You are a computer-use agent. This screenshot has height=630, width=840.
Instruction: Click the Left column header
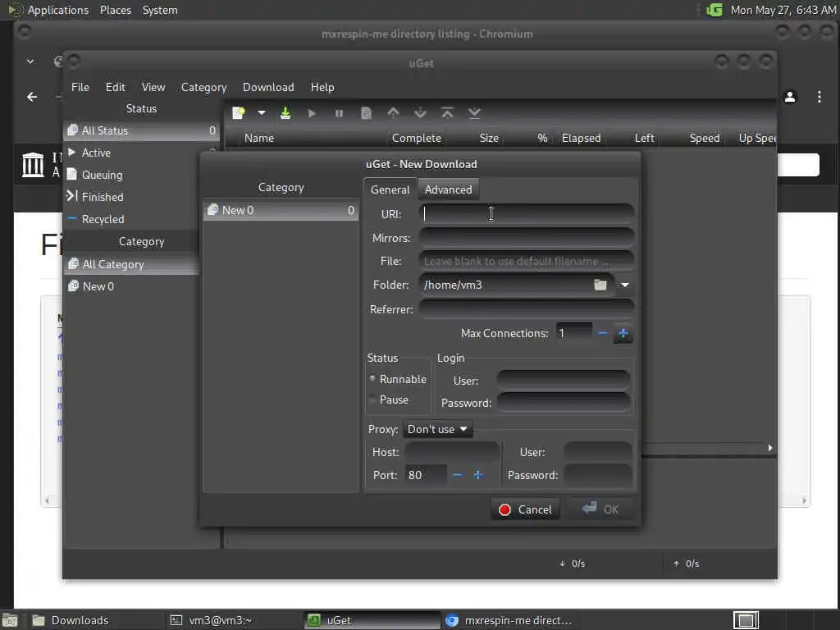(x=644, y=138)
